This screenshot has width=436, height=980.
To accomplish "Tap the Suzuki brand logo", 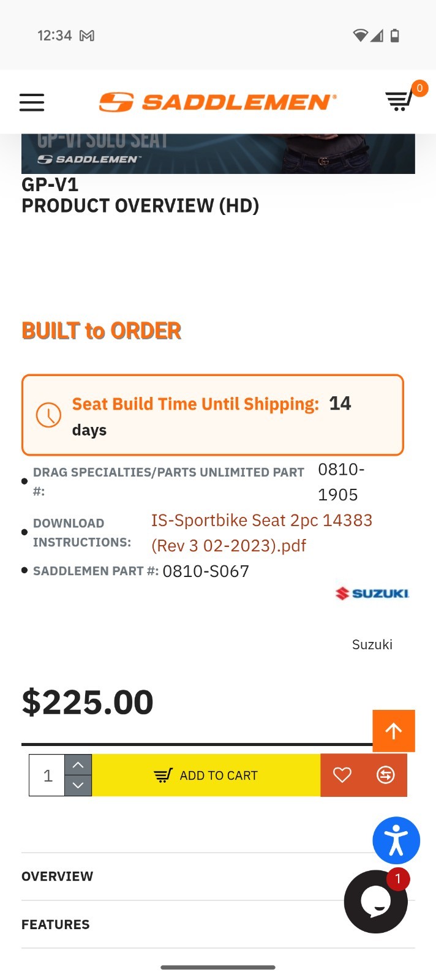I will coord(372,593).
